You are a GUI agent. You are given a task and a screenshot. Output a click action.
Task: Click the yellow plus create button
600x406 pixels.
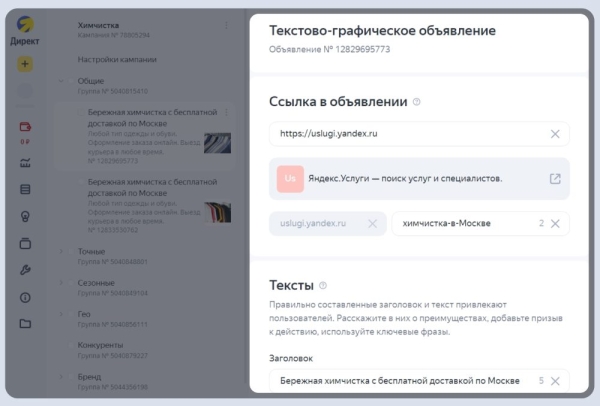coord(25,64)
